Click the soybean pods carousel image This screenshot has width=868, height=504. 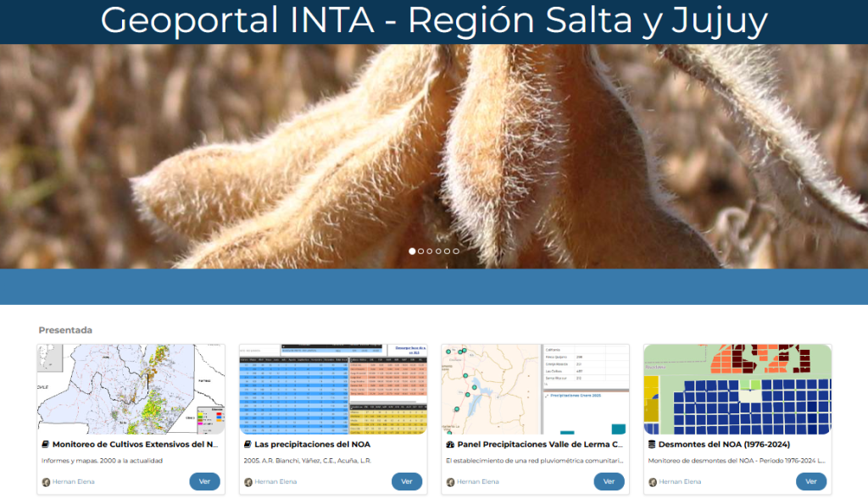[434, 157]
